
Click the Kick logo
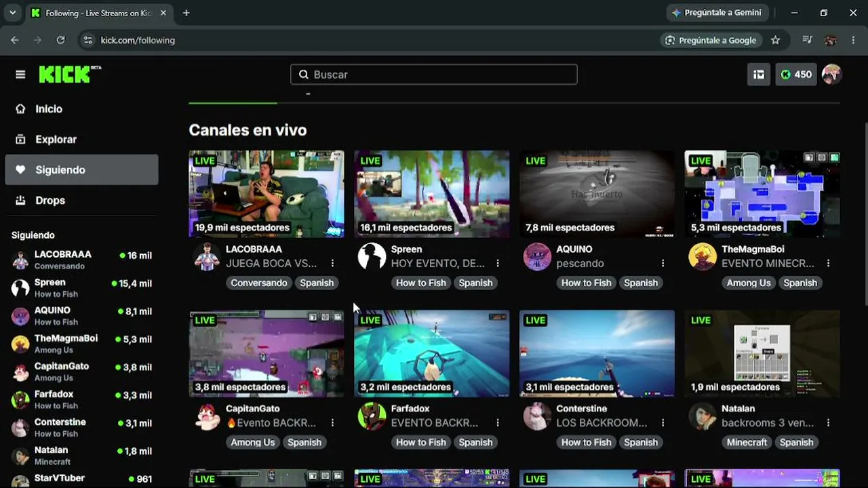tap(70, 75)
